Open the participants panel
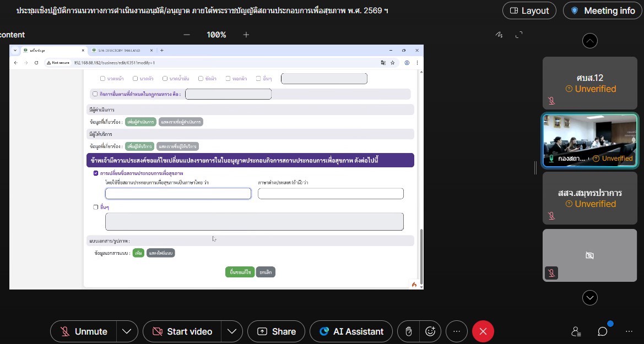Viewport: 644px width, 344px height. (576, 331)
